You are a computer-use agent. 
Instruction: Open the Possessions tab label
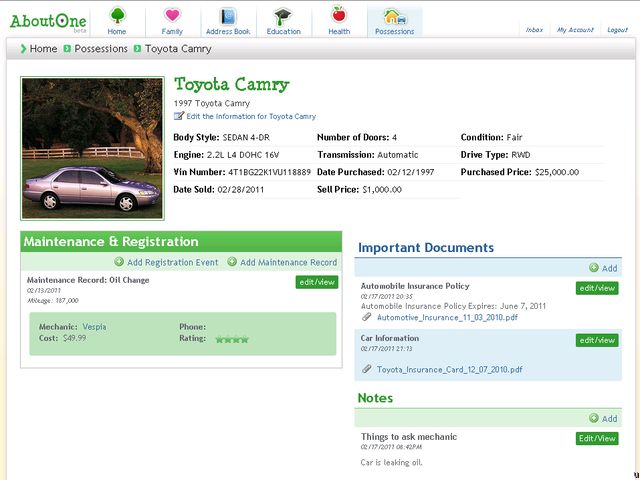click(x=395, y=31)
